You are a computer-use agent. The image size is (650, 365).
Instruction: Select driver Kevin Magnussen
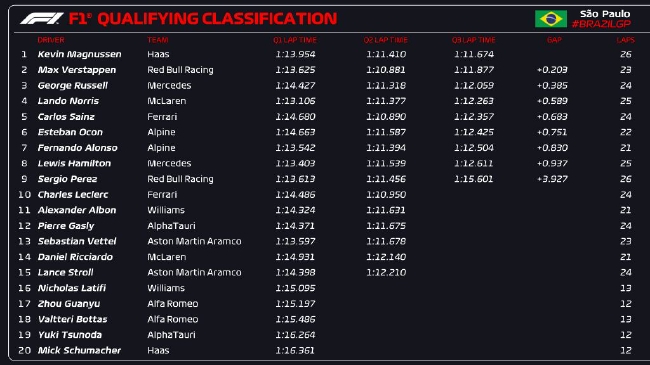coord(80,54)
